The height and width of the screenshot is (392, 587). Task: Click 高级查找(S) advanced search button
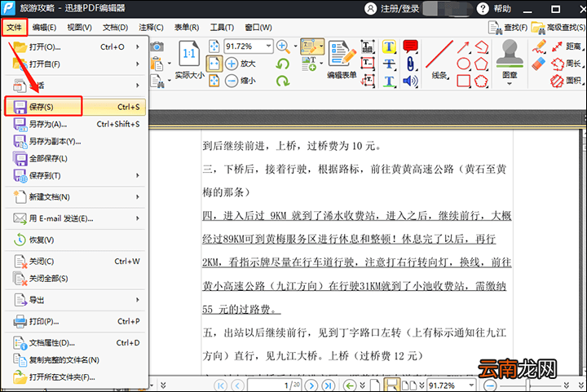pos(558,28)
